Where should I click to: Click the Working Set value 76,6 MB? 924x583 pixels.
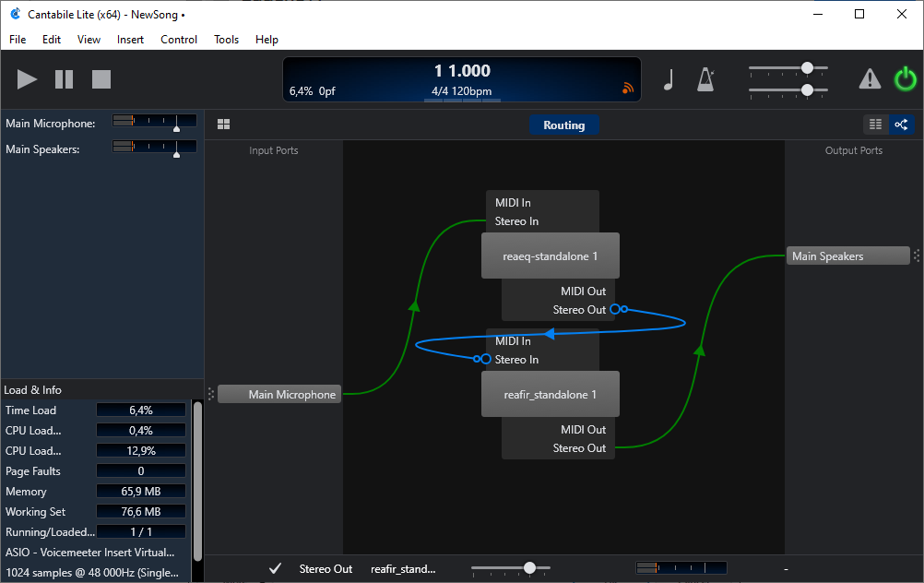(x=141, y=512)
